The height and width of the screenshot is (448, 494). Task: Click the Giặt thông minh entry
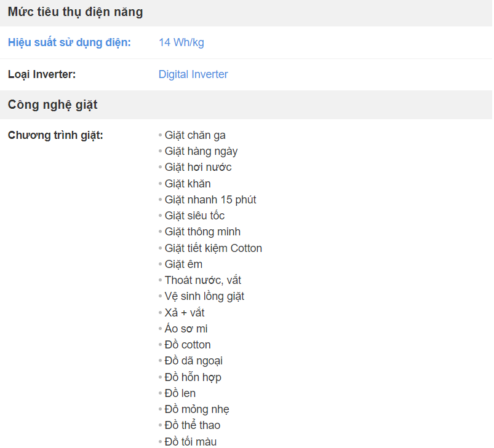coord(202,232)
